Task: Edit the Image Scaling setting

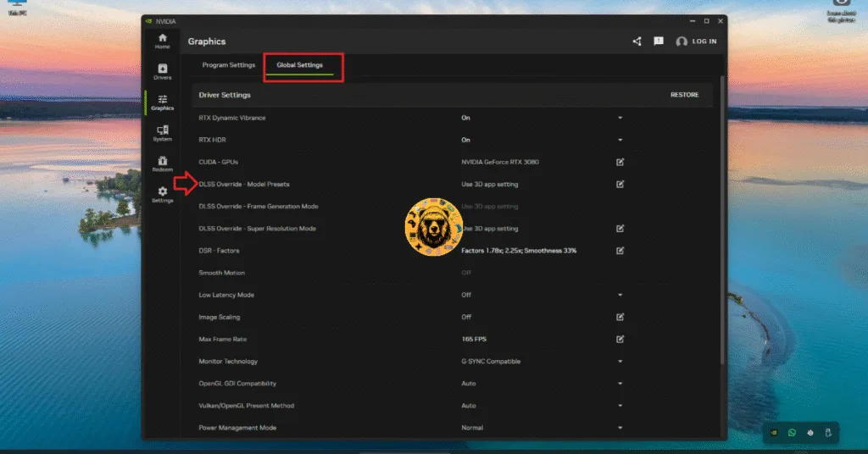Action: tap(620, 317)
